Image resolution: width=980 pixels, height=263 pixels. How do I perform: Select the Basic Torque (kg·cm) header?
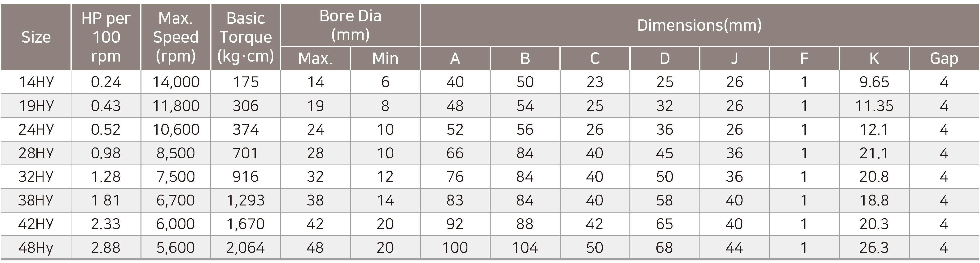[246, 37]
